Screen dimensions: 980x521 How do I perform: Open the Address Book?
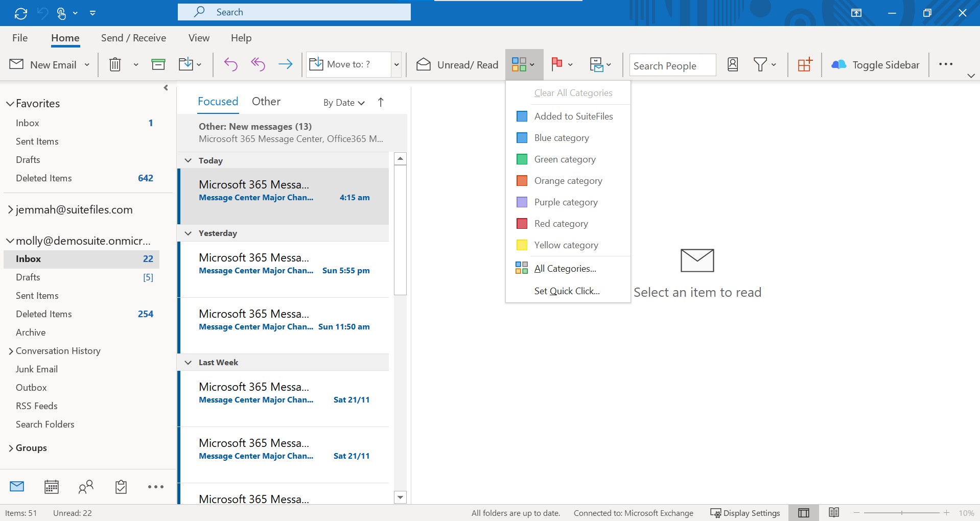[x=732, y=64]
